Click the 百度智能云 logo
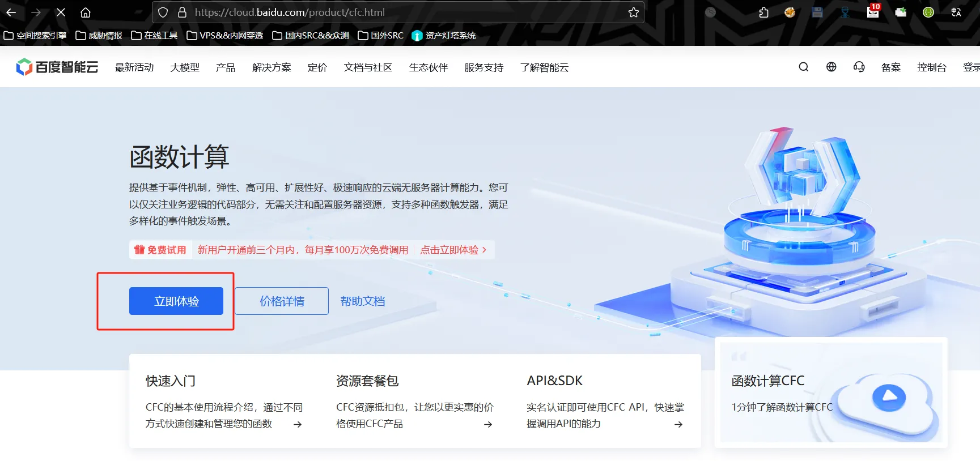This screenshot has height=461, width=980. (x=57, y=67)
